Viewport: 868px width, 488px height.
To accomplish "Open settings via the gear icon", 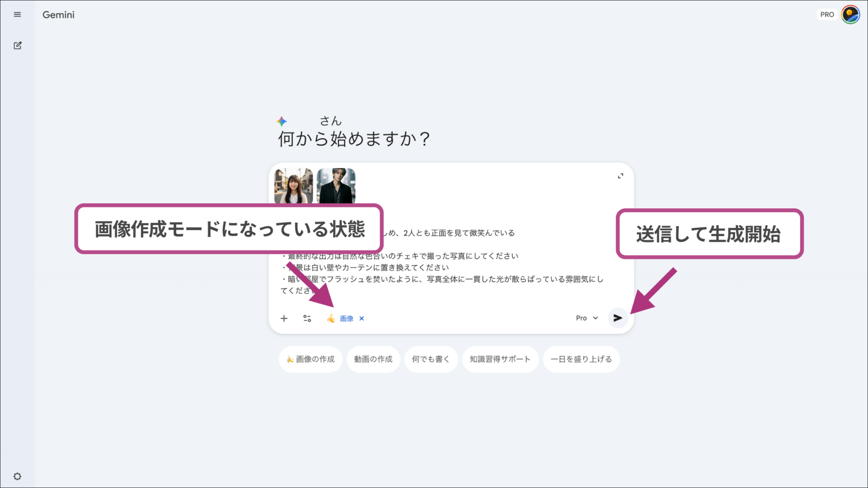I will coord(17,476).
